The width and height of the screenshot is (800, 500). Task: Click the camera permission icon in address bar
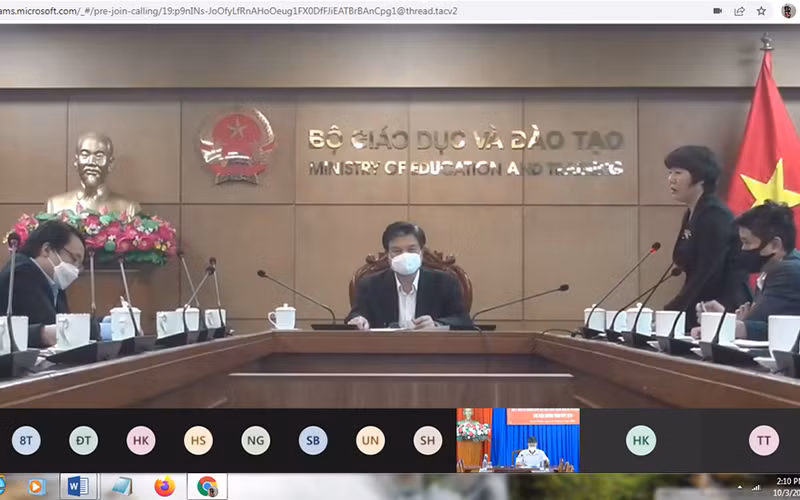[x=717, y=11]
